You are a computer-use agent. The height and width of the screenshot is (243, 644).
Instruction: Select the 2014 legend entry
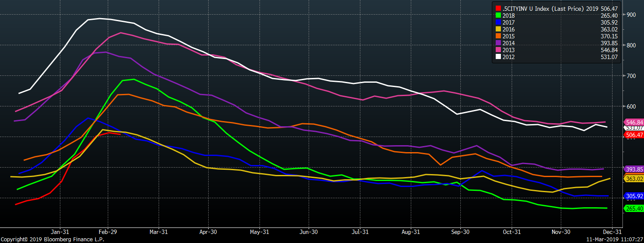pyautogui.click(x=510, y=43)
